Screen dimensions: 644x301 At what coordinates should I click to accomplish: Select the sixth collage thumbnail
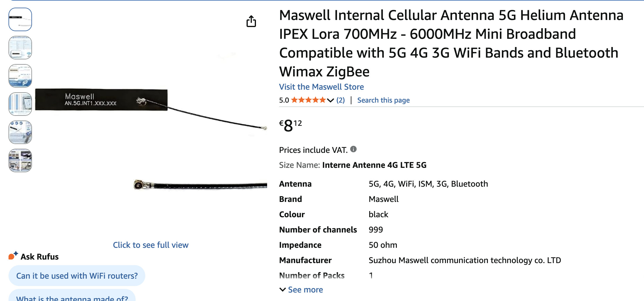[x=20, y=160]
